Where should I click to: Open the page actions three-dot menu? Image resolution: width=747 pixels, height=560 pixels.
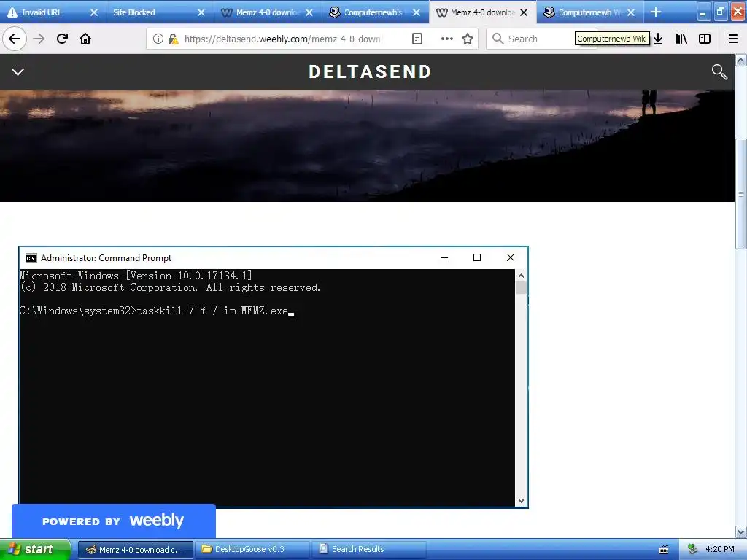tap(447, 39)
